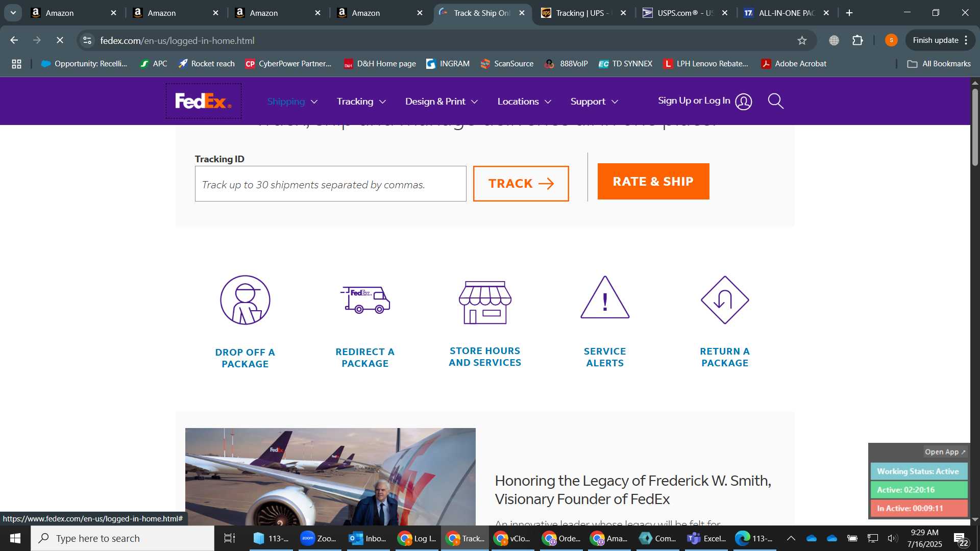Expand the Design & Print menu
The width and height of the screenshot is (980, 551).
[x=442, y=102]
